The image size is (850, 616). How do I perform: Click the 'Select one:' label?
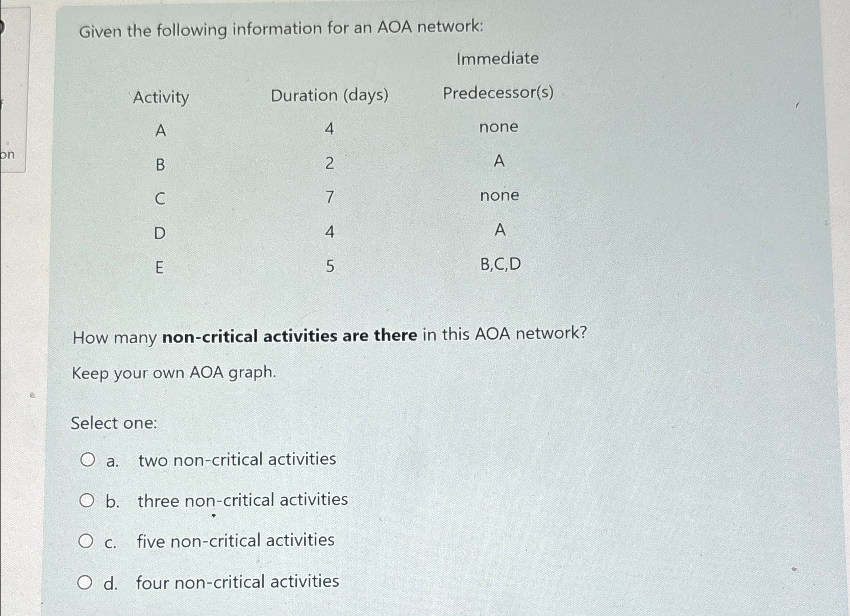coord(114,423)
